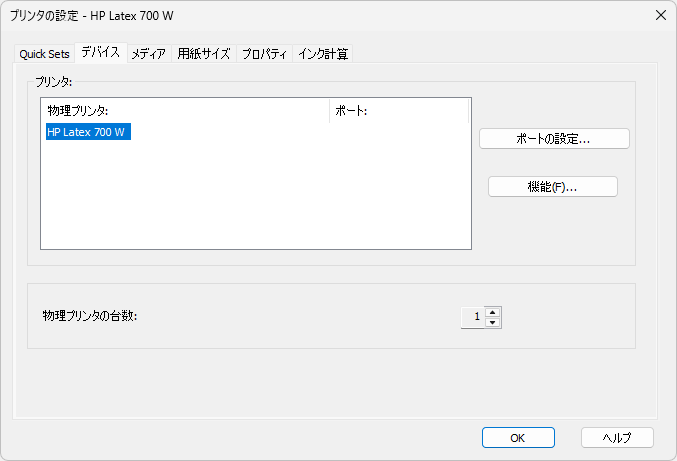Click the ポート column header
The image size is (677, 461).
coord(399,111)
